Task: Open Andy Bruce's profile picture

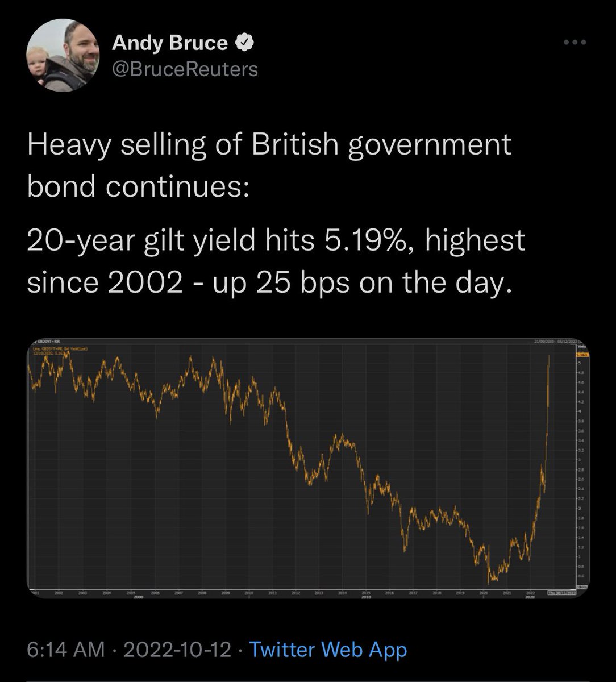Action: (63, 55)
